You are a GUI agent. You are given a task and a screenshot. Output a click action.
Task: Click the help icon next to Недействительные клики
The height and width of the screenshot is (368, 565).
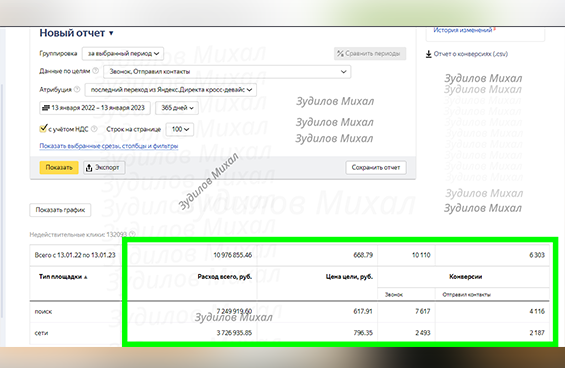[132, 234]
